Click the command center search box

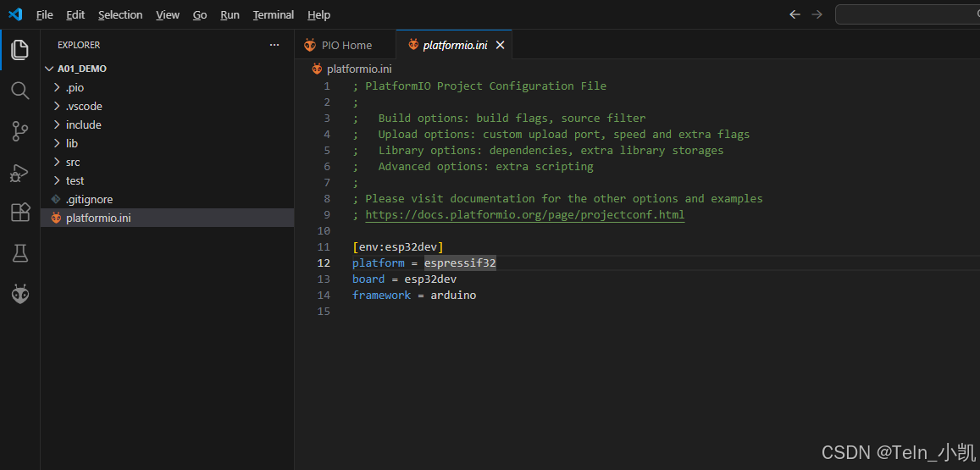[x=907, y=14]
